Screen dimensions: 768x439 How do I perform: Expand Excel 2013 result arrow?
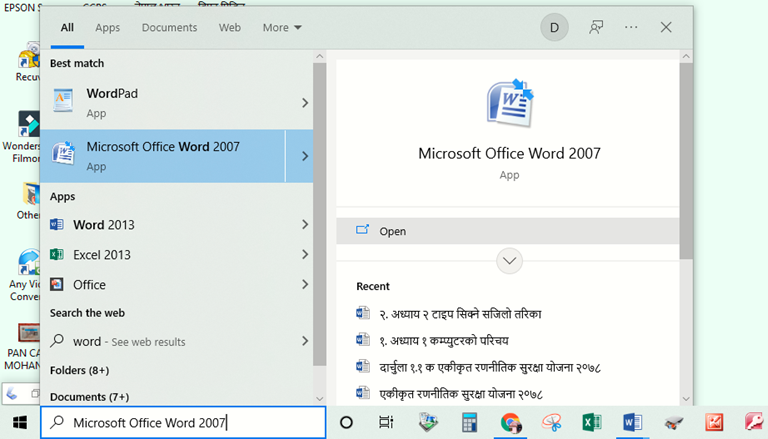tap(305, 254)
